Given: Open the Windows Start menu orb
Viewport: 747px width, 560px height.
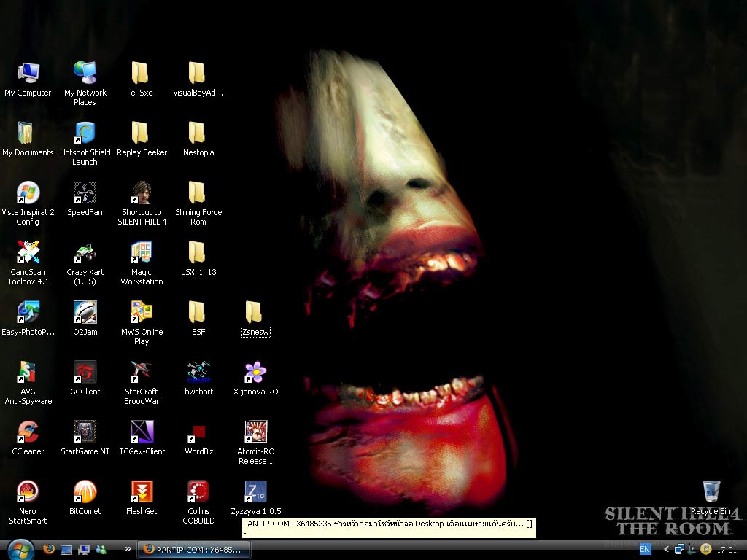Looking at the screenshot, I should pos(20,550).
